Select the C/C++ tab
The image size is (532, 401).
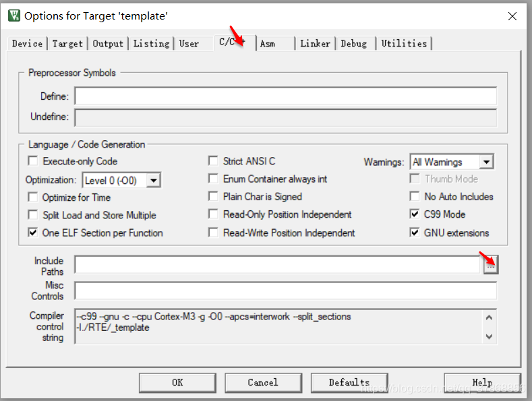pyautogui.click(x=235, y=42)
